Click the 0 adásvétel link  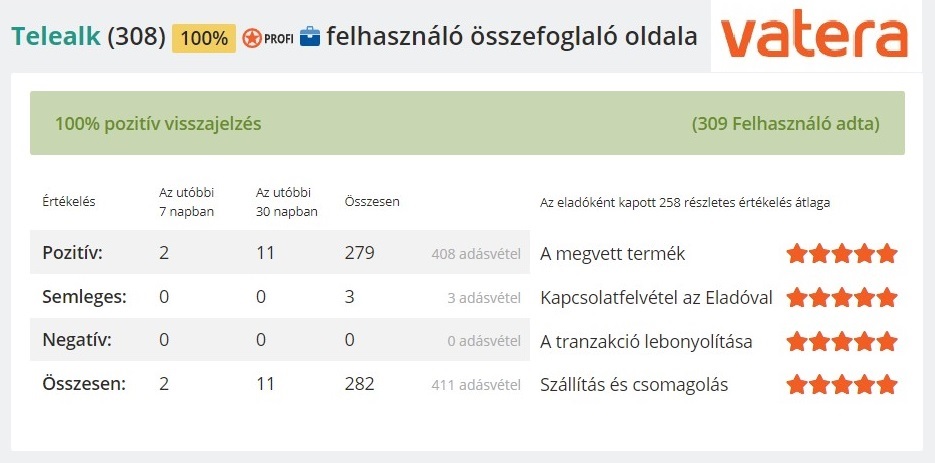tap(484, 341)
